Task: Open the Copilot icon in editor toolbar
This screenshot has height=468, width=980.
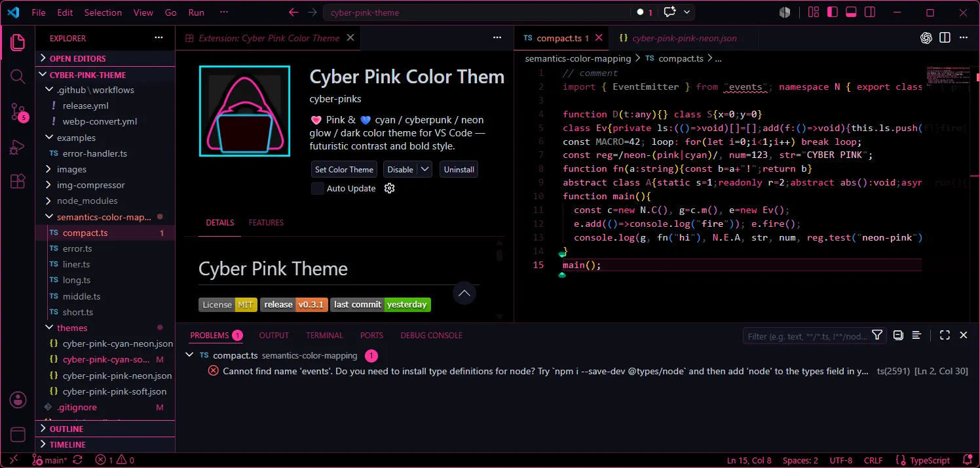Action: tap(926, 38)
